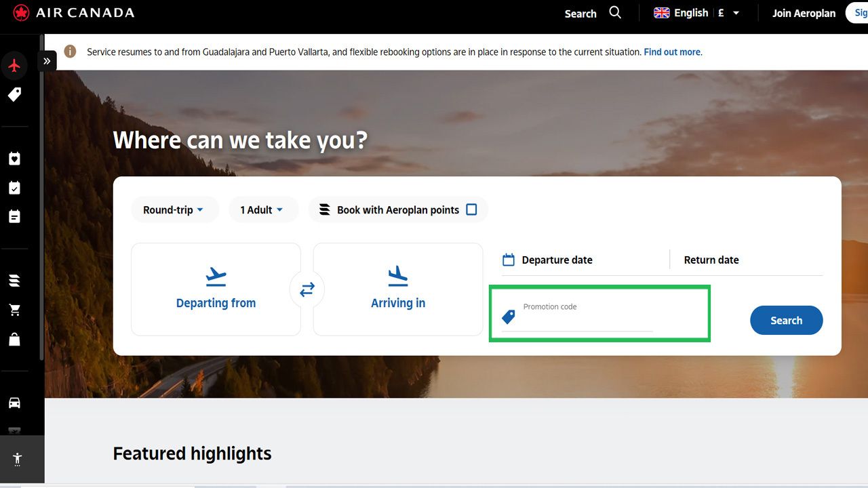Click the Air Canada maple leaf logo
The width and height of the screenshot is (868, 488).
(20, 12)
